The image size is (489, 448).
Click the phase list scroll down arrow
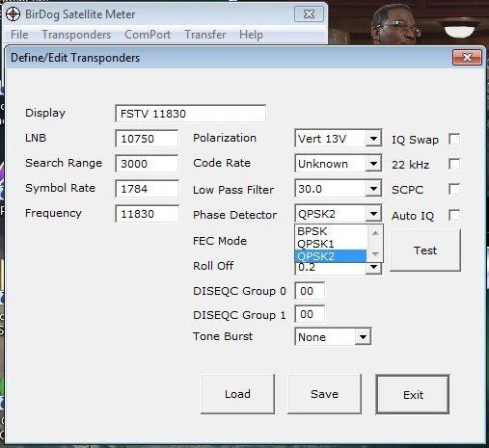point(375,254)
